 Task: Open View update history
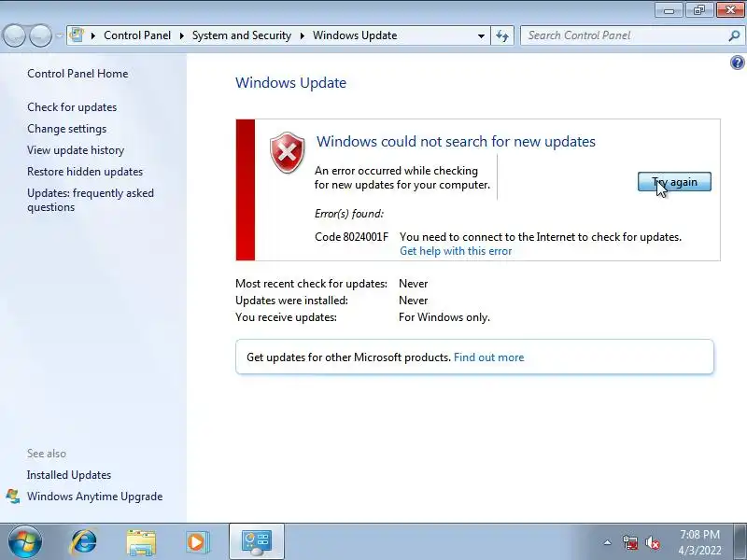pyautogui.click(x=76, y=150)
